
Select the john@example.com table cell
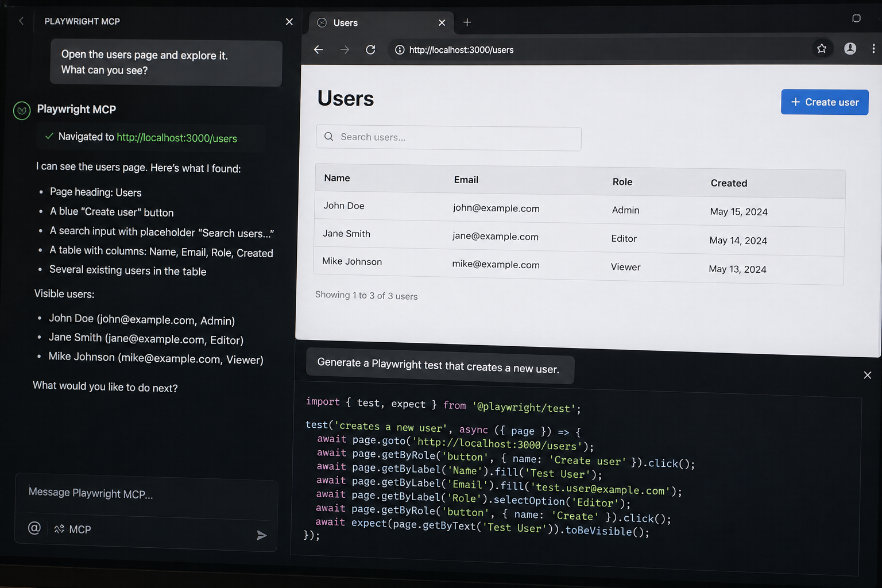point(496,208)
